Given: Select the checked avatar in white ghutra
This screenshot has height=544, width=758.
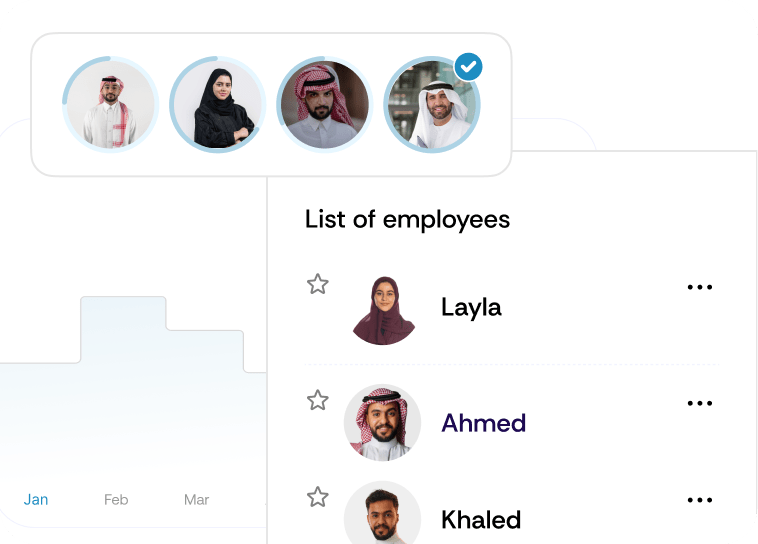Looking at the screenshot, I should point(431,106).
